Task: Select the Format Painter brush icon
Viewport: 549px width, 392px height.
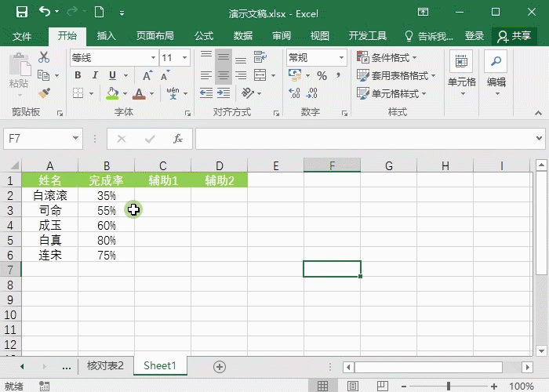Action: coord(44,93)
